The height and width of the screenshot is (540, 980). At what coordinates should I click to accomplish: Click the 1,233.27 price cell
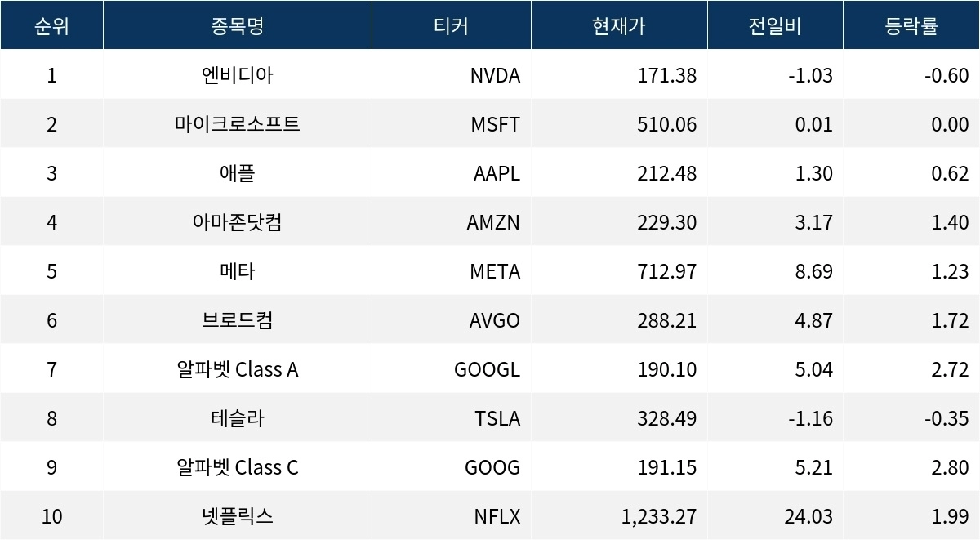coord(658,516)
